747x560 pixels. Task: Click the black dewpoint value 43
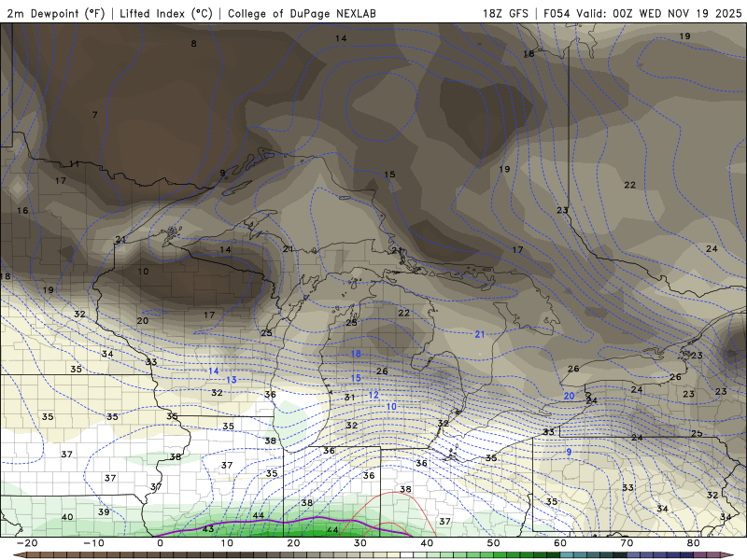click(x=208, y=529)
